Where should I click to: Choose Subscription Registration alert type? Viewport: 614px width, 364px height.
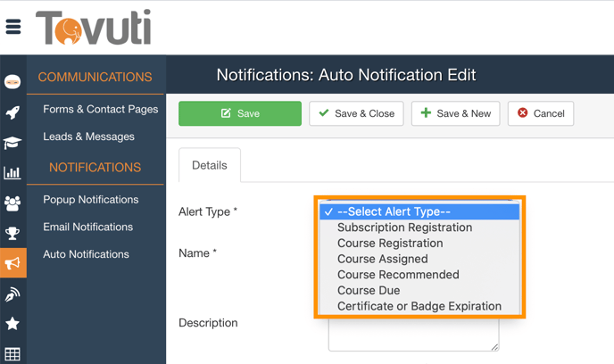[404, 227]
